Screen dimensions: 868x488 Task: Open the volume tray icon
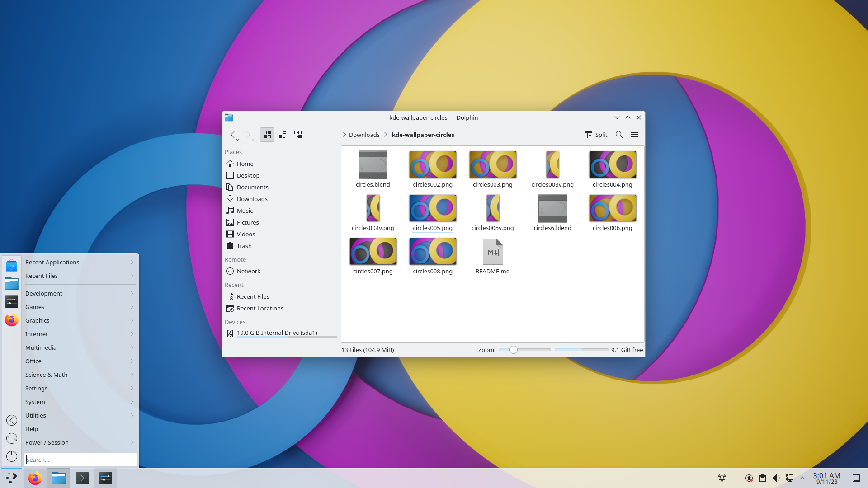point(776,478)
